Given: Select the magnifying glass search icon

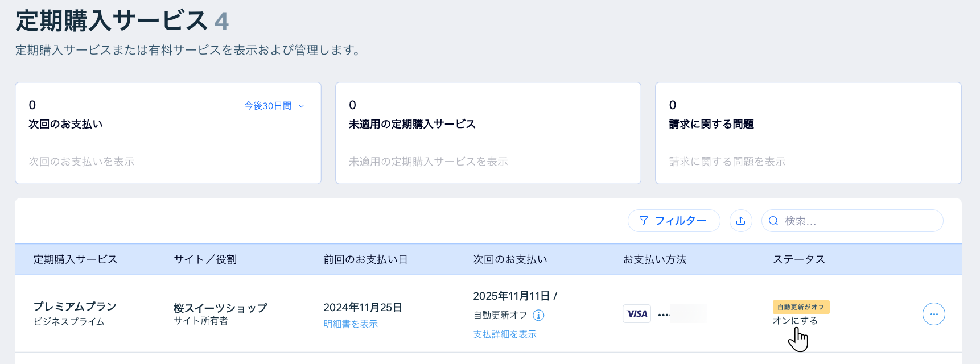Looking at the screenshot, I should [x=773, y=221].
